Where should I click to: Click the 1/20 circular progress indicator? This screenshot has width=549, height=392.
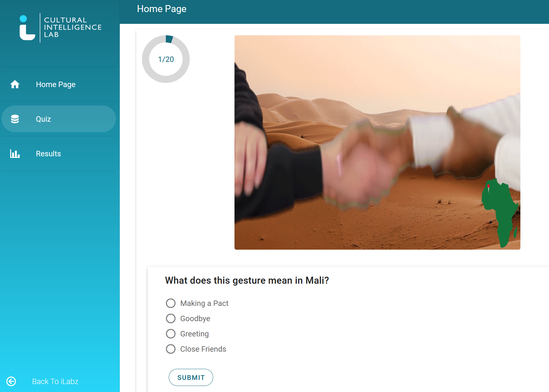pos(166,59)
